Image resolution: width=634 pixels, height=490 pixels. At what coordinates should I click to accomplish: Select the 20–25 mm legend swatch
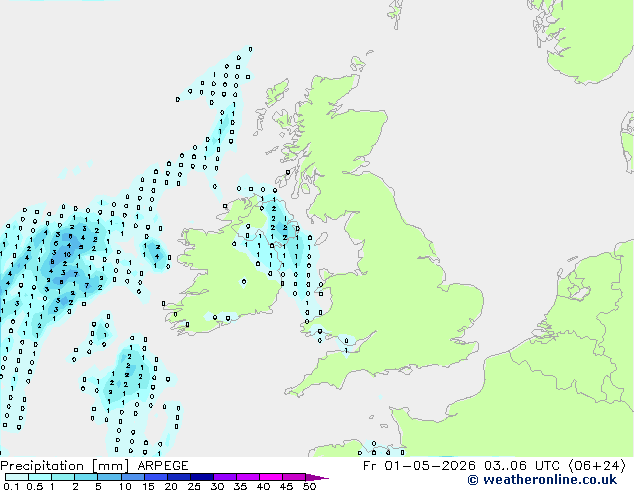click(x=178, y=477)
